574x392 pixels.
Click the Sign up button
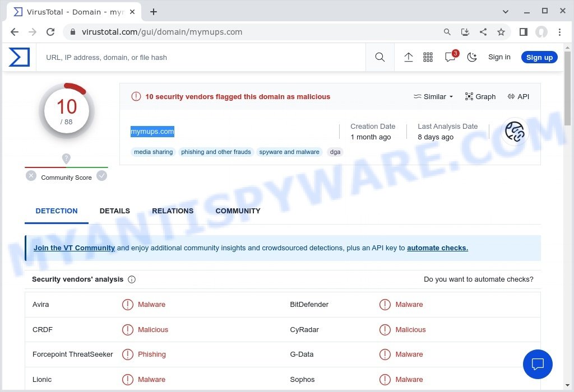coord(539,58)
